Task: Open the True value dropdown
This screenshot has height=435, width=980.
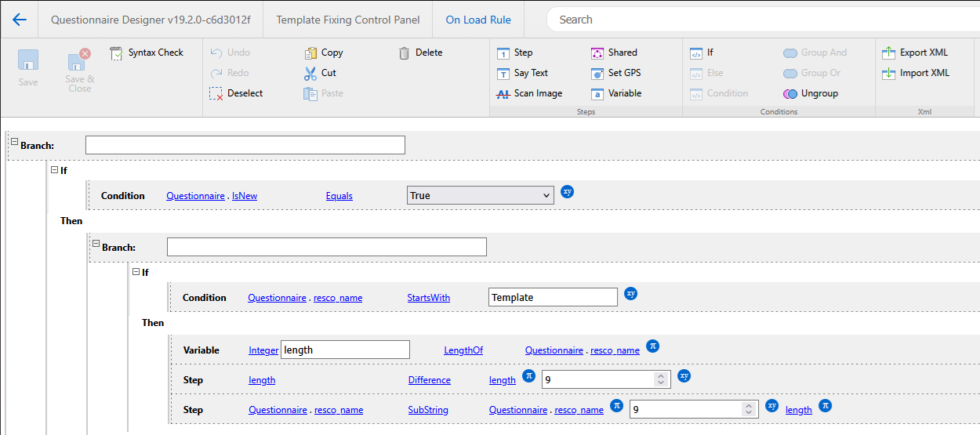Action: click(481, 195)
